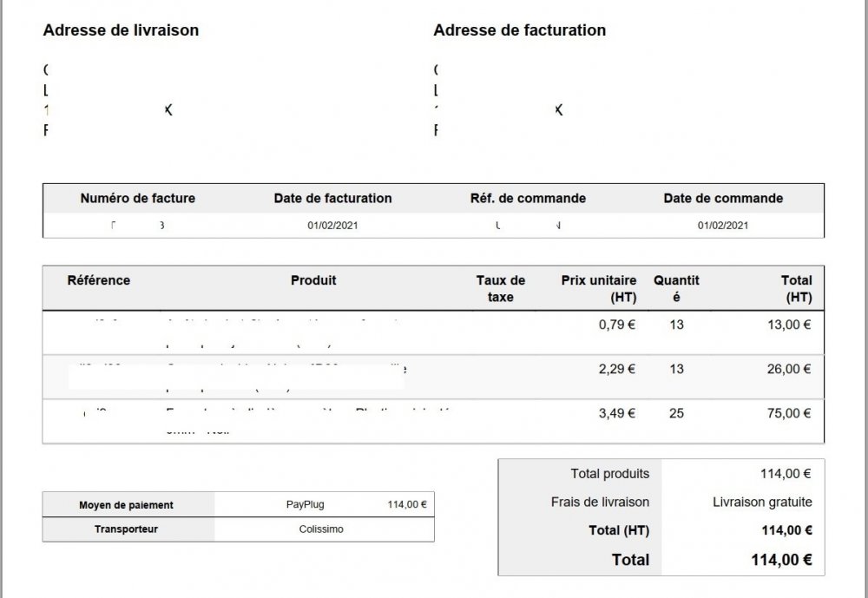Select the Réf. de commande header

click(528, 198)
